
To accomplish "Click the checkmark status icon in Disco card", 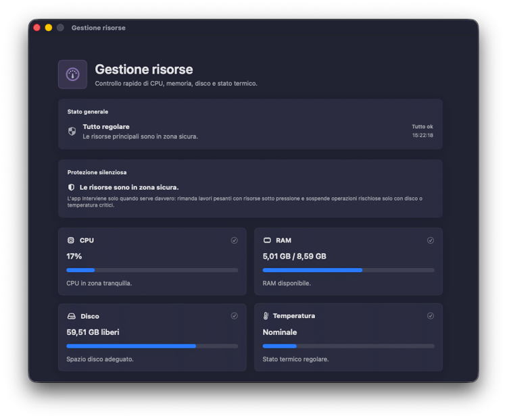I will pos(235,316).
